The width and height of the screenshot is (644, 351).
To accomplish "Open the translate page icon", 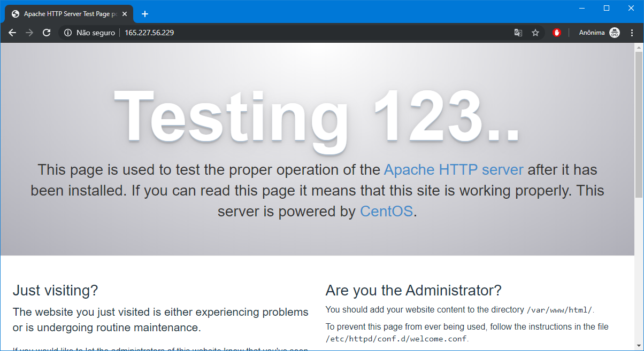I will 518,33.
